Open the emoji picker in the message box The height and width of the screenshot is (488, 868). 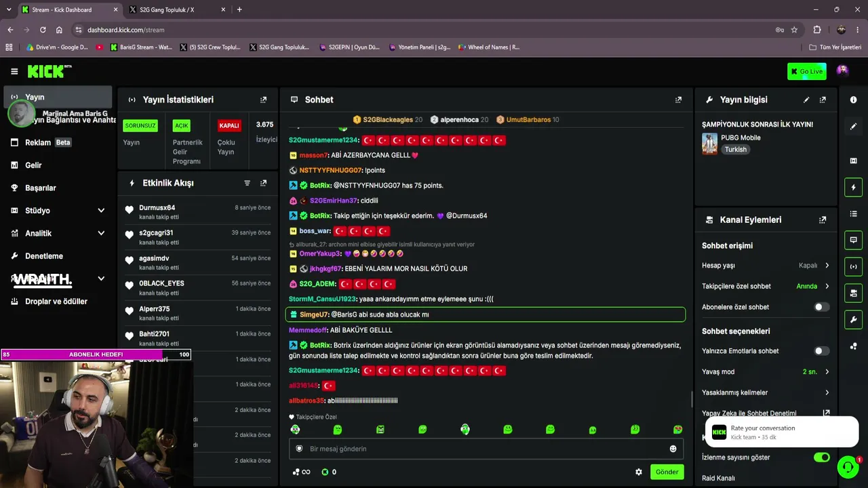[x=673, y=449]
